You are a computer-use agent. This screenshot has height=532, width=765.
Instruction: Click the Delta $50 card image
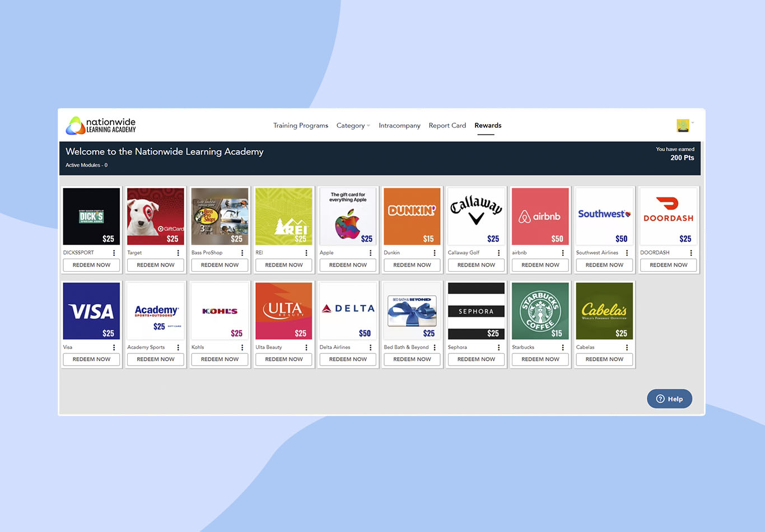pyautogui.click(x=348, y=311)
